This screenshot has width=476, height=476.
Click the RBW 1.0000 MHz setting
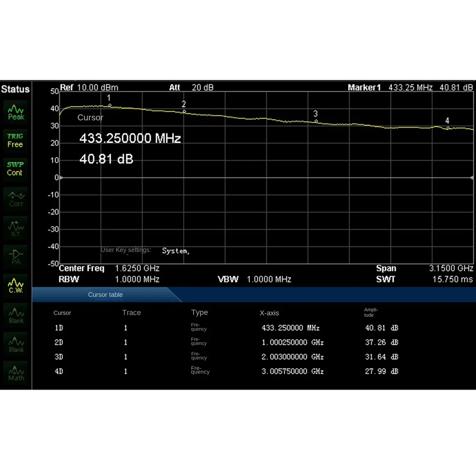(109, 279)
